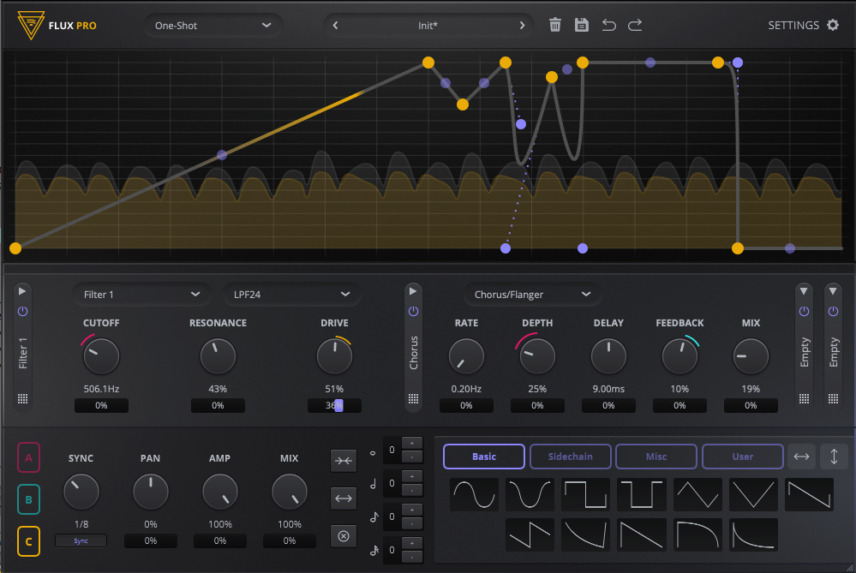Click the DRIVE knob
This screenshot has height=573, width=856.
pos(334,356)
